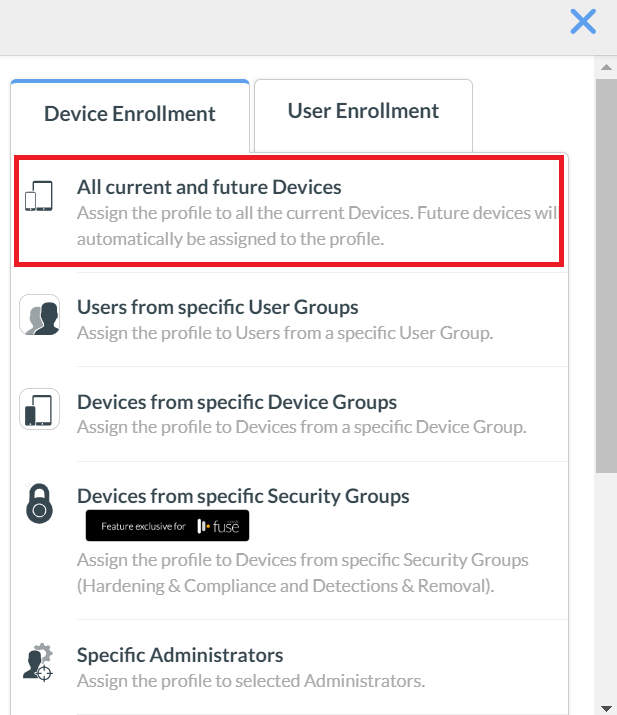This screenshot has height=715, width=617.
Task: Click the Fuse exclusive feature badge
Action: click(167, 526)
